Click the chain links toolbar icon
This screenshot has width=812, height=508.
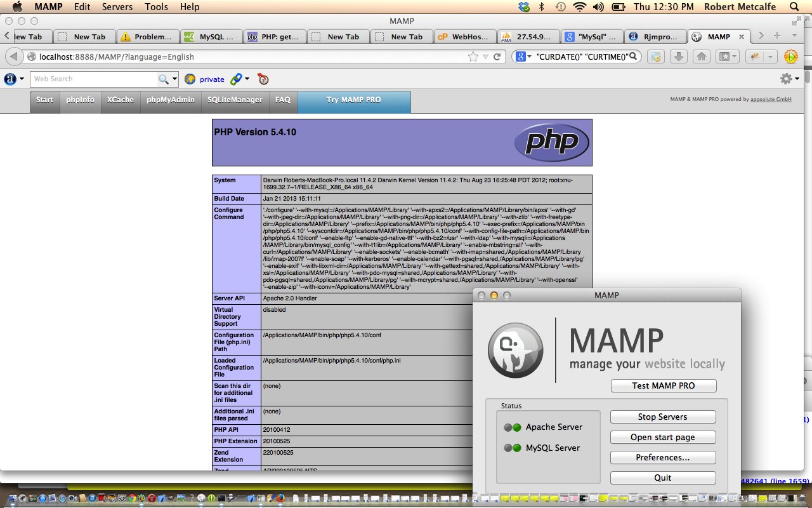point(236,79)
